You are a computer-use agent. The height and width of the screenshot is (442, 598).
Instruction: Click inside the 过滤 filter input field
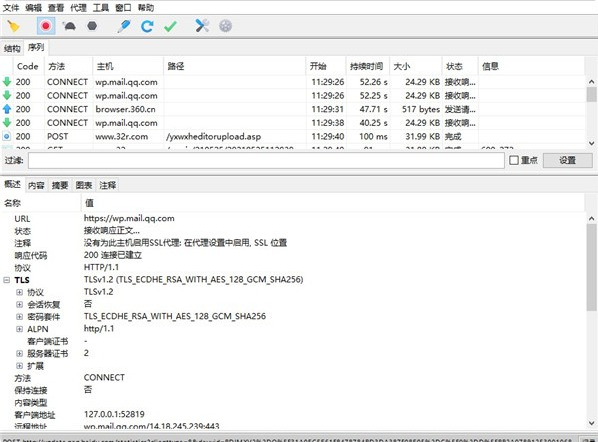coord(266,160)
